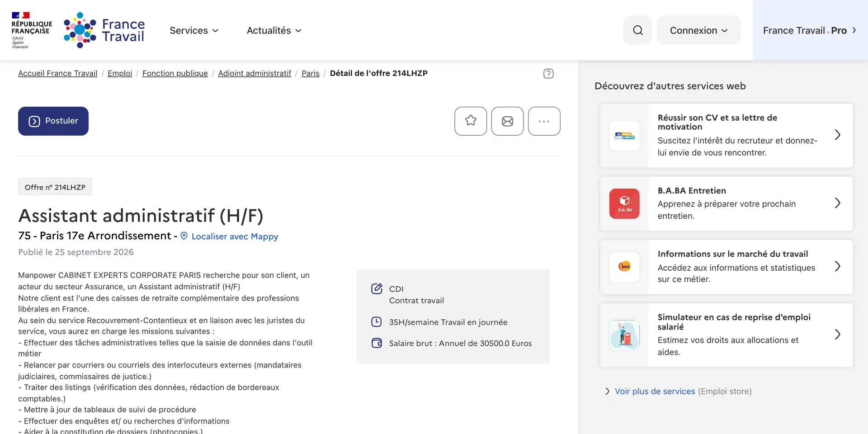Click the clock icon beside 35H/semaine
This screenshot has width=868, height=434.
pyautogui.click(x=377, y=322)
